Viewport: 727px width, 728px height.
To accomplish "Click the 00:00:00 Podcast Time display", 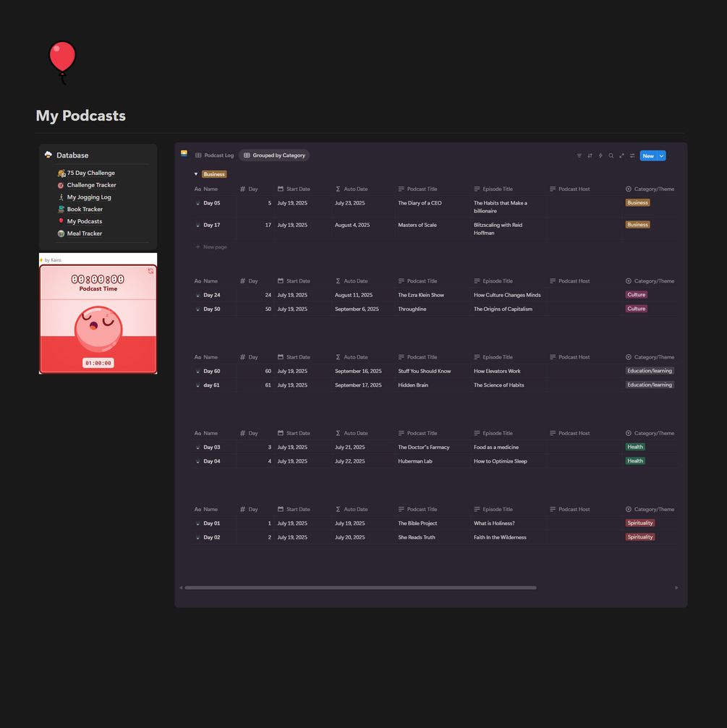I will [98, 279].
